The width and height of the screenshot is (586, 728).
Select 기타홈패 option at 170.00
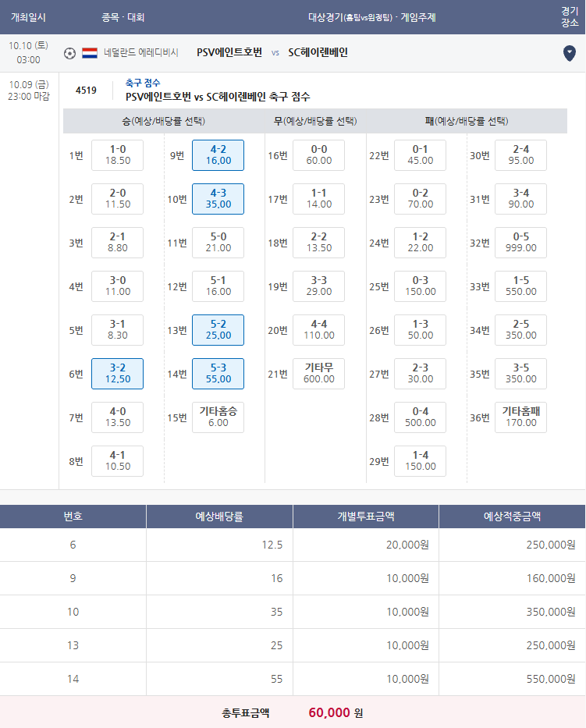click(521, 417)
